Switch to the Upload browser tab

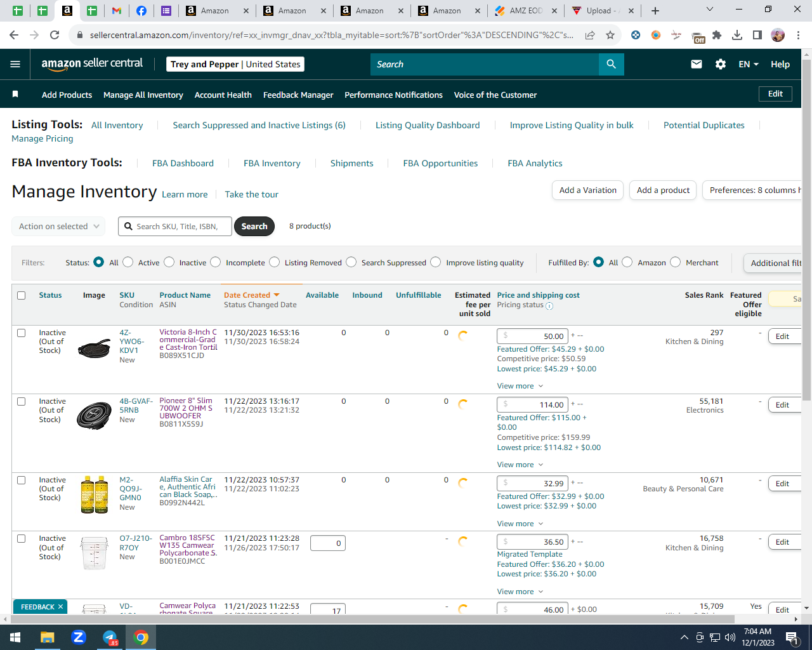[603, 11]
